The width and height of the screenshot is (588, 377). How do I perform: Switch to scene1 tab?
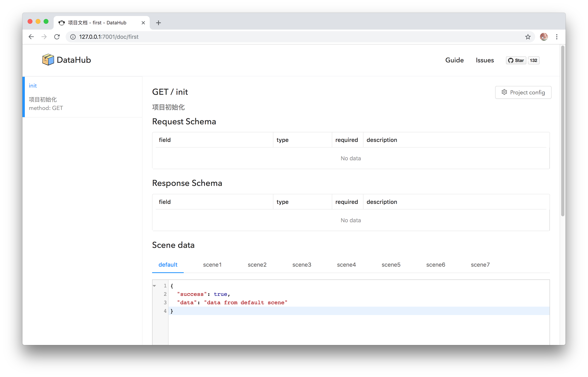click(212, 265)
